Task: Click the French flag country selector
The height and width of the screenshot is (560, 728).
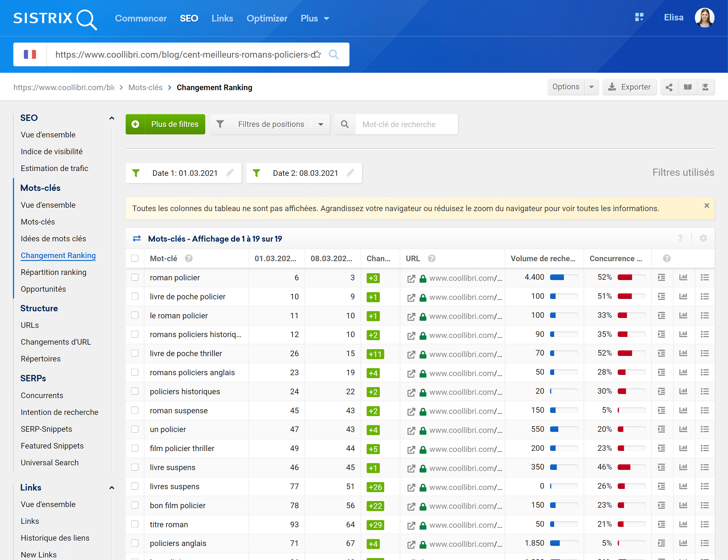Action: pos(30,54)
